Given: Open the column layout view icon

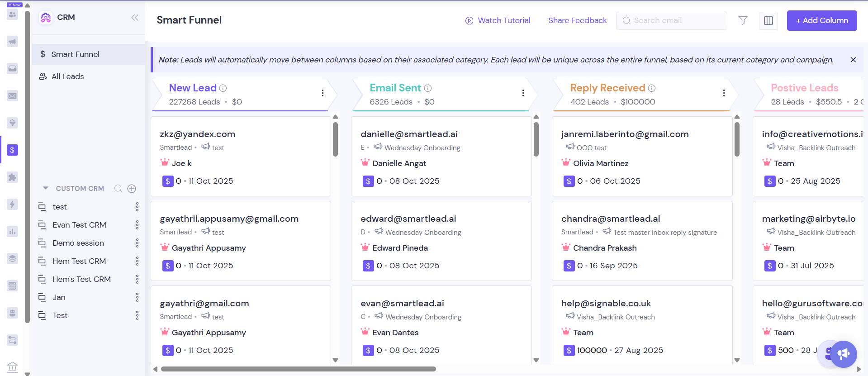Looking at the screenshot, I should [x=768, y=21].
